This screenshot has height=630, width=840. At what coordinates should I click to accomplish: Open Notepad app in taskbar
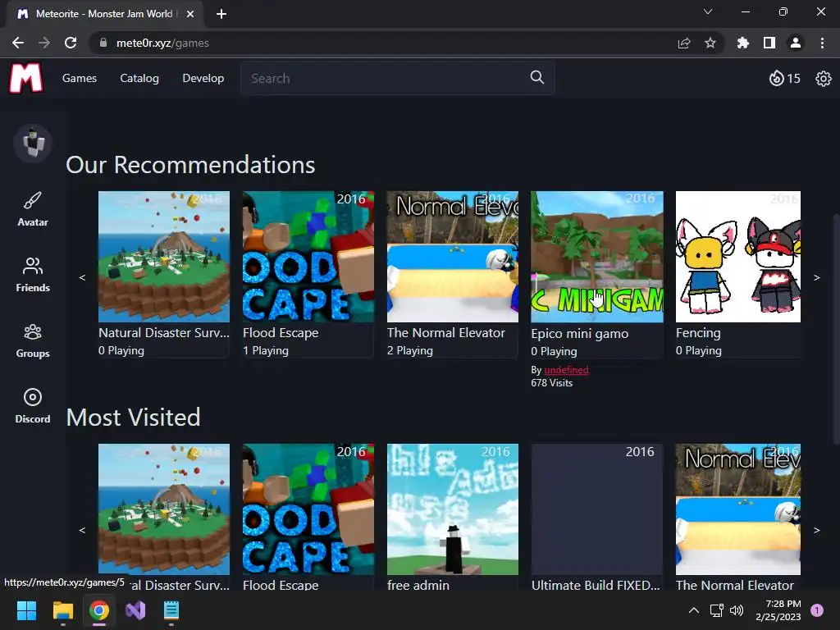[171, 610]
